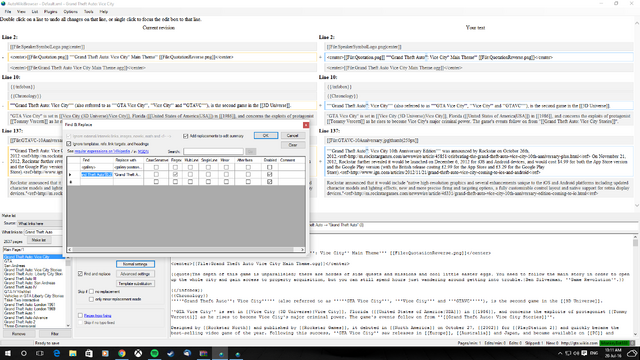This screenshot has height=360, width=640.
Task: Switch to the active AutoWikiBrowser taskbar icon
Action: (x=221, y=353)
